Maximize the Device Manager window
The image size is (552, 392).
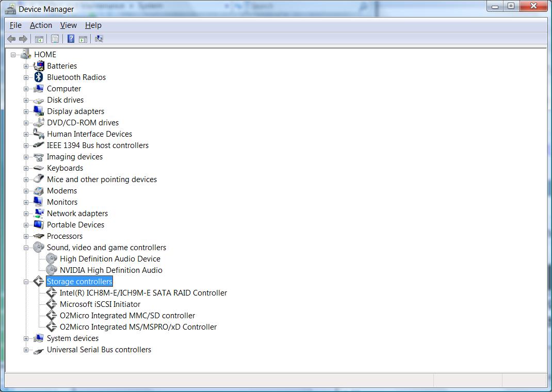click(511, 6)
